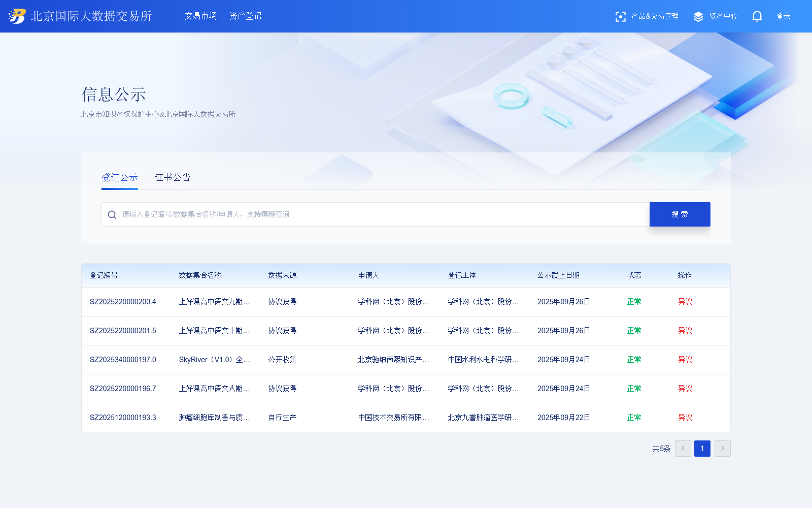Select page 1 in pagination
The width and height of the screenshot is (812, 508).
click(702, 449)
